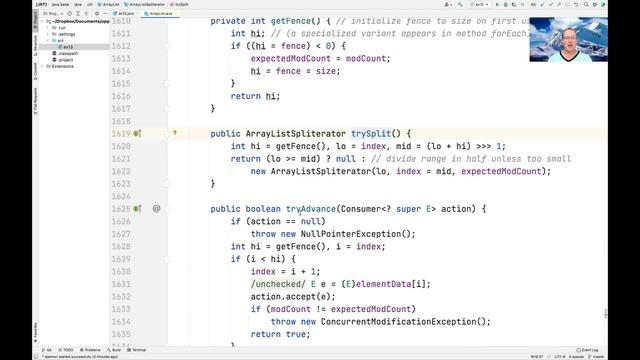Open IDE settings gear in top-right
Viewport: 640px width, 360px height.
tap(595, 4)
